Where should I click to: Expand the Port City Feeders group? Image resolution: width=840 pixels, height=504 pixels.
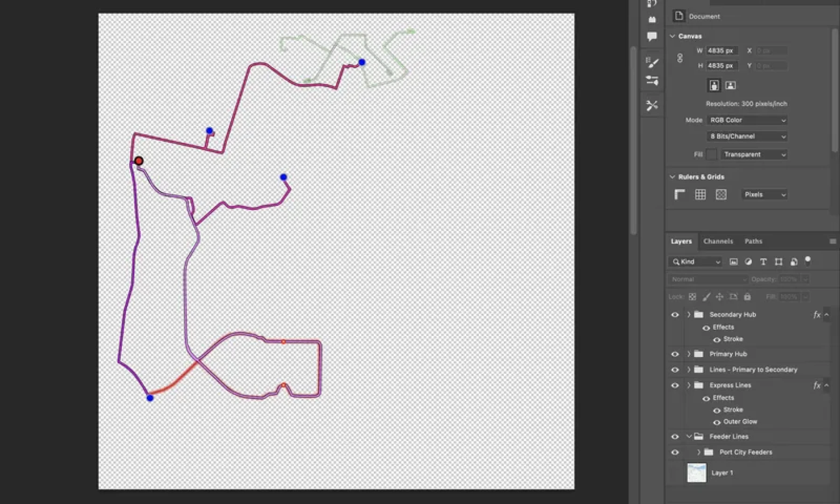pyautogui.click(x=699, y=452)
